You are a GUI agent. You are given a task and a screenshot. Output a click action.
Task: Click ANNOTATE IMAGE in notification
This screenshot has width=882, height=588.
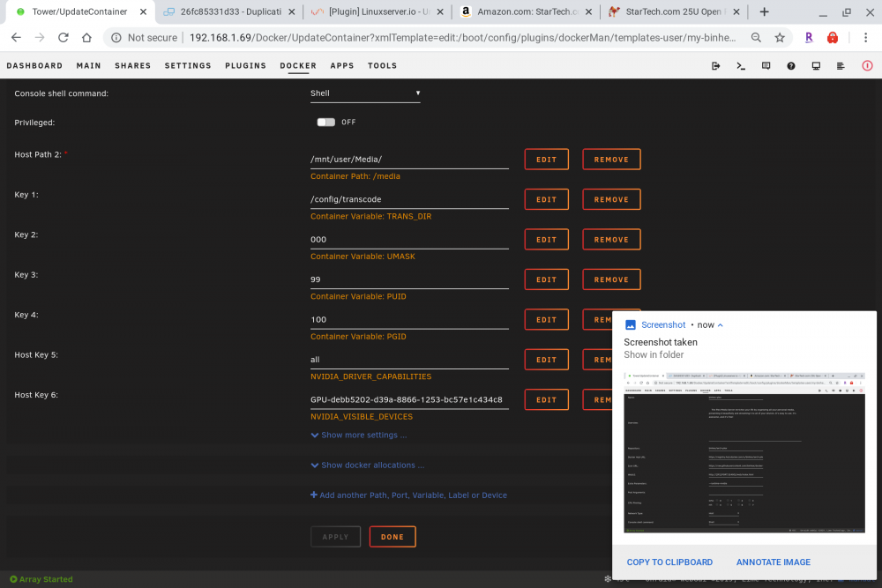[774, 562]
